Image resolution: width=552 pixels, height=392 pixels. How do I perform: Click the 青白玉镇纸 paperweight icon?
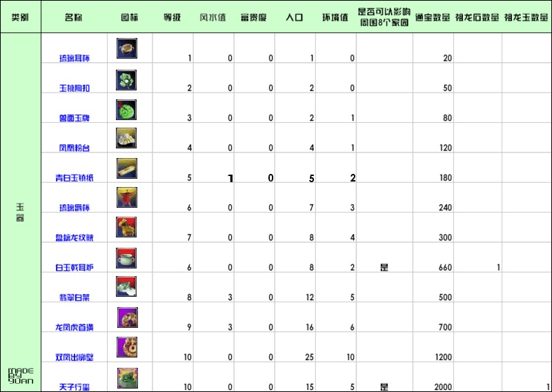pyautogui.click(x=127, y=168)
